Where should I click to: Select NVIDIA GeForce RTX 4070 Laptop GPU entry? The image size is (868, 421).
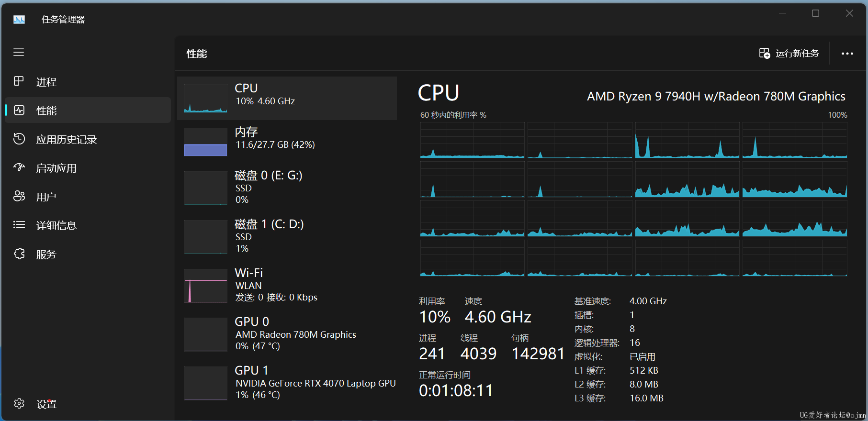287,383
